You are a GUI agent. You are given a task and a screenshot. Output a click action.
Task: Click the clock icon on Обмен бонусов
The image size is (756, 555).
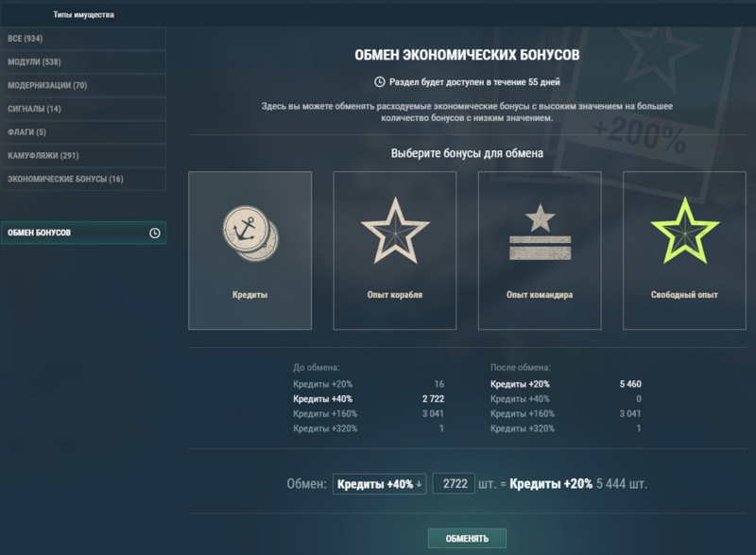[155, 233]
